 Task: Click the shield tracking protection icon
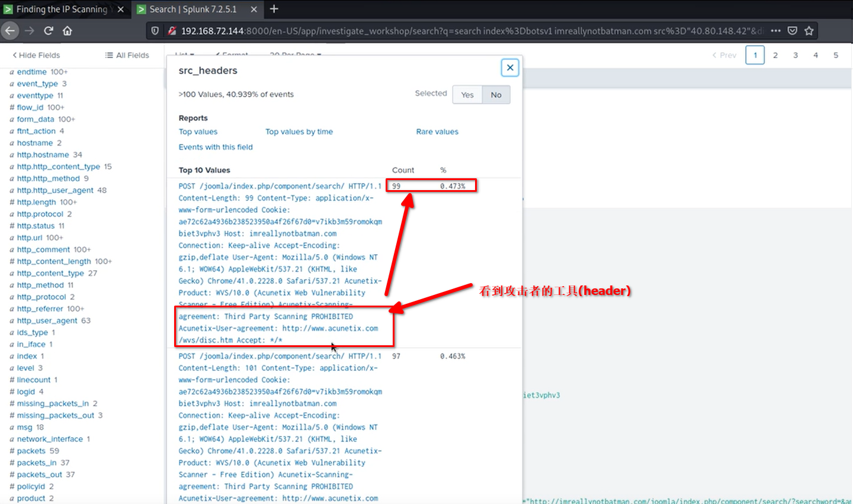(x=155, y=31)
